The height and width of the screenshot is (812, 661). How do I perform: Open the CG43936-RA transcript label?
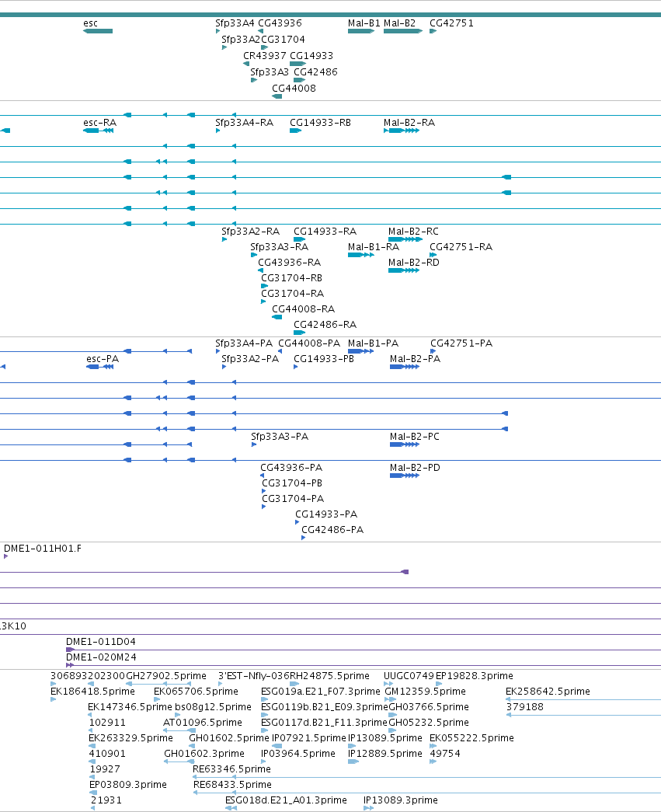290,262
